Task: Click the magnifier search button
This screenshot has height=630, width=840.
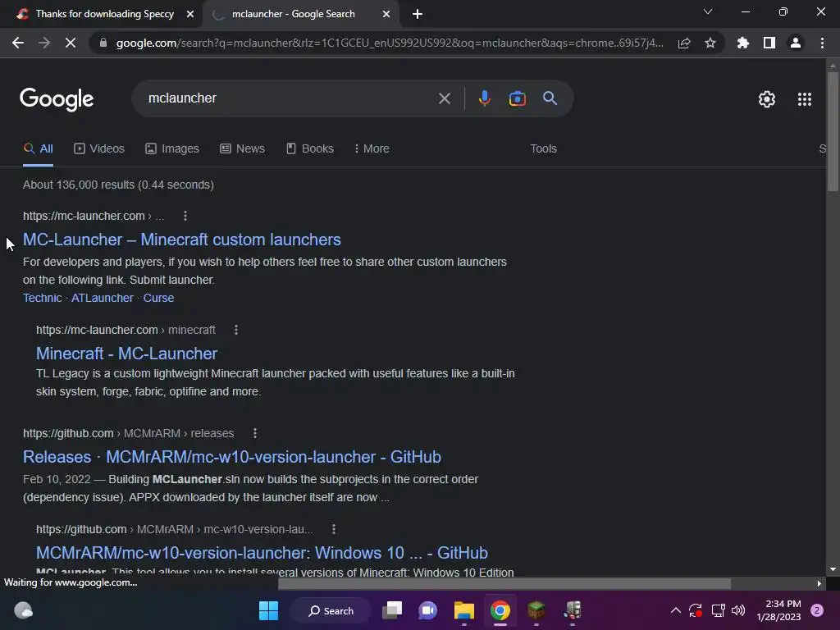Action: click(x=550, y=98)
